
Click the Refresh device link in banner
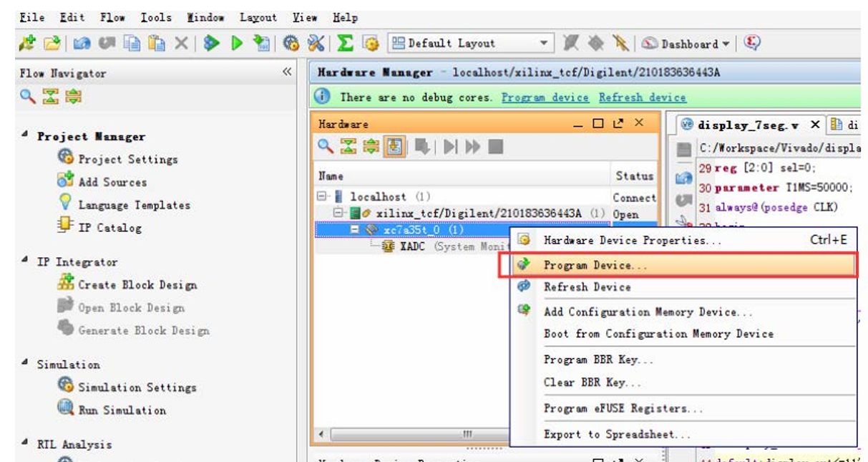coord(643,97)
